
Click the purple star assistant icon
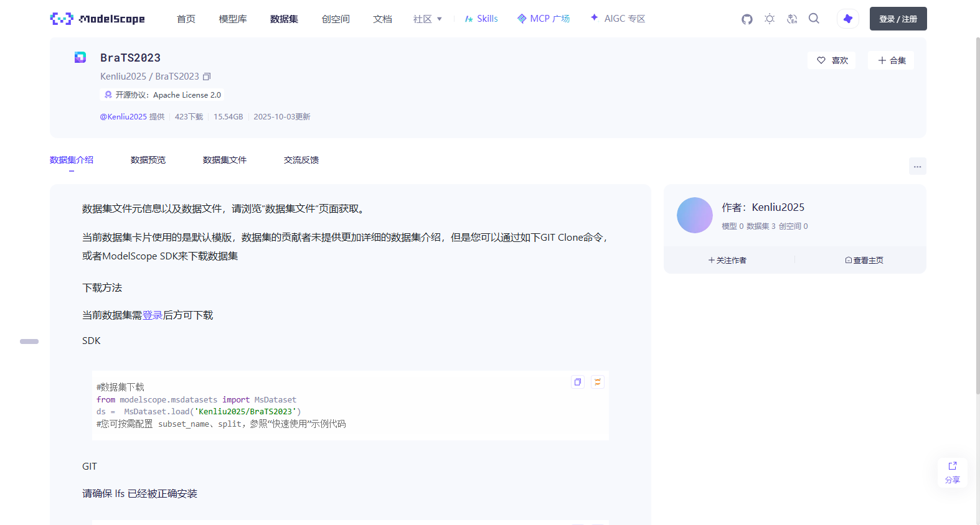(x=848, y=19)
